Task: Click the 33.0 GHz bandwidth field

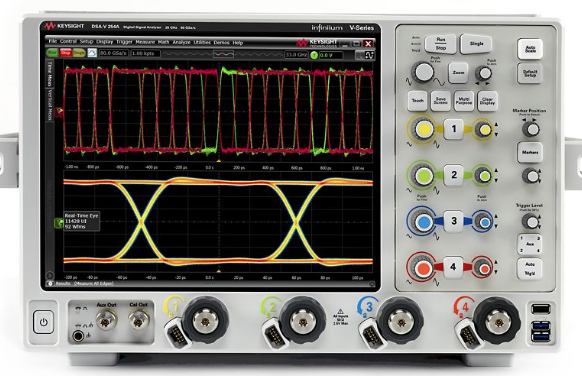Action: (x=297, y=55)
